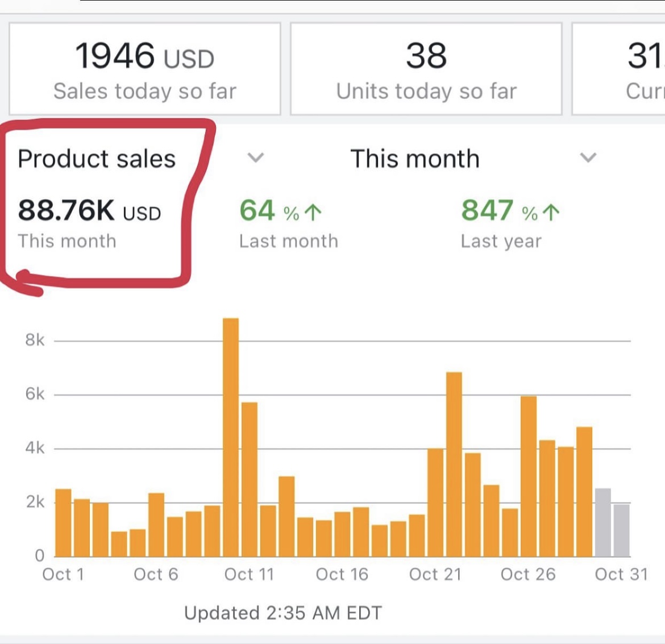The height and width of the screenshot is (644, 665).
Task: Click the first gray bar in chart
Action: pyautogui.click(x=603, y=522)
